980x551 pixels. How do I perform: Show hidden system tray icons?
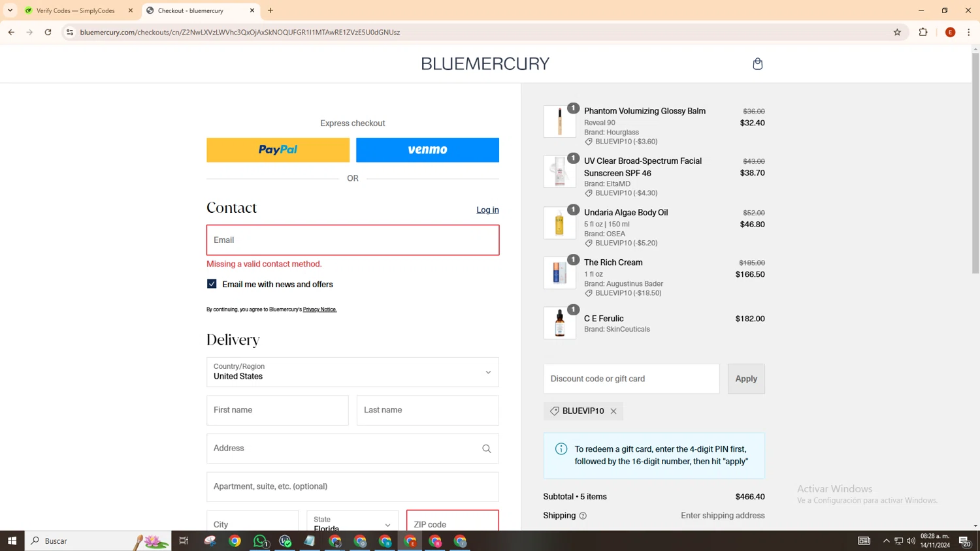coord(886,541)
